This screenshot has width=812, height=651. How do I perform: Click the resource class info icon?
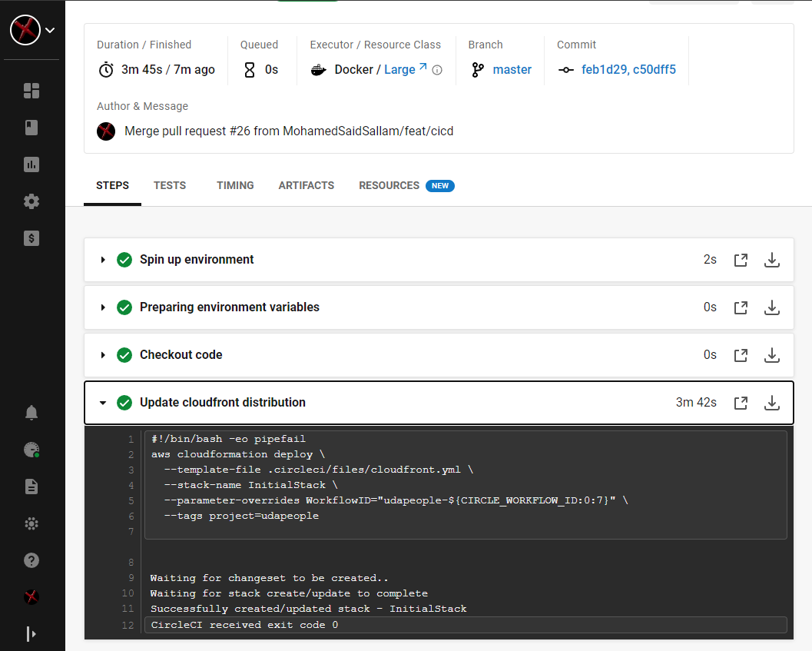click(x=437, y=70)
